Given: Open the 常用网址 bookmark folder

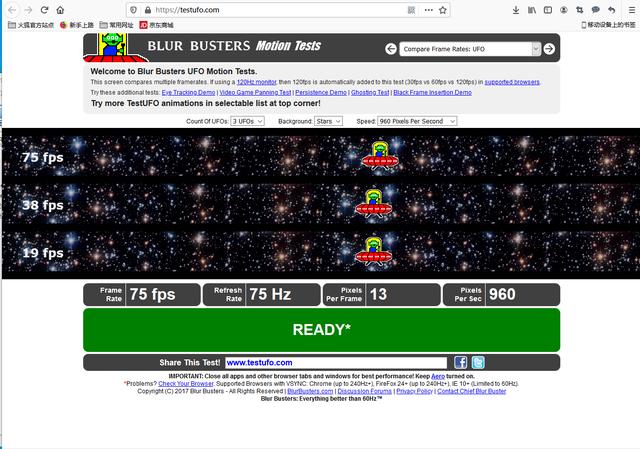Looking at the screenshot, I should (117, 25).
